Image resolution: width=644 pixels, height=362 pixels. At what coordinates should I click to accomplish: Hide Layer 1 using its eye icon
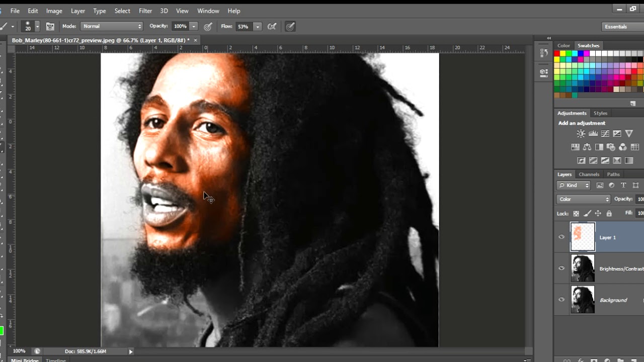click(x=561, y=237)
